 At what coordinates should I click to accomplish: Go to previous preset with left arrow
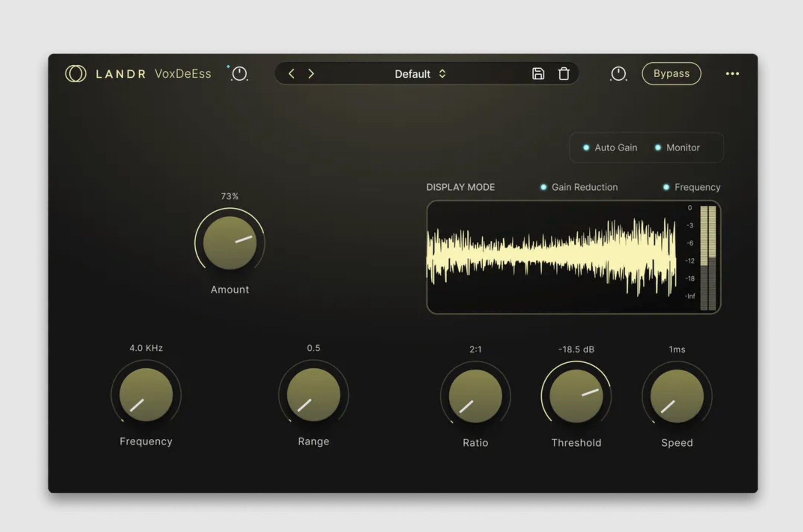pos(292,74)
